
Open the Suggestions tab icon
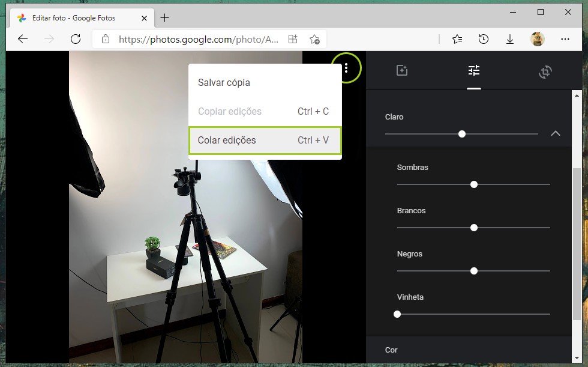[x=401, y=70]
